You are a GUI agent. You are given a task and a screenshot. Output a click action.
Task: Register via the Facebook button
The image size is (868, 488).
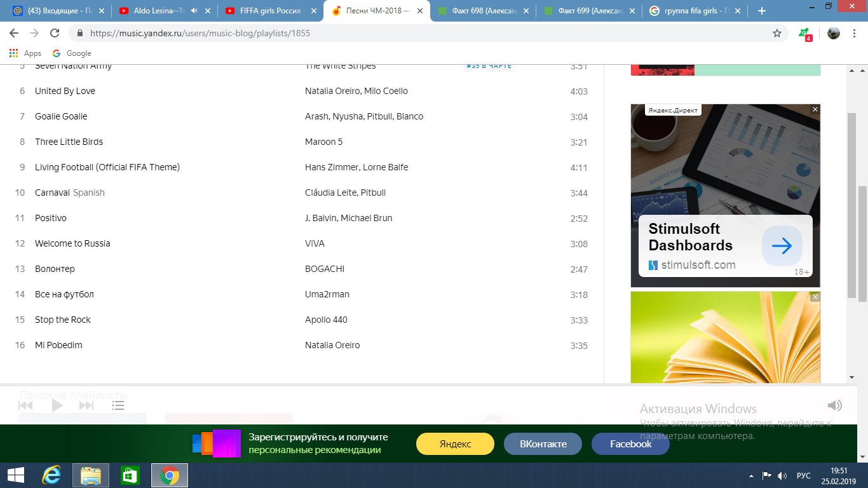(x=630, y=444)
